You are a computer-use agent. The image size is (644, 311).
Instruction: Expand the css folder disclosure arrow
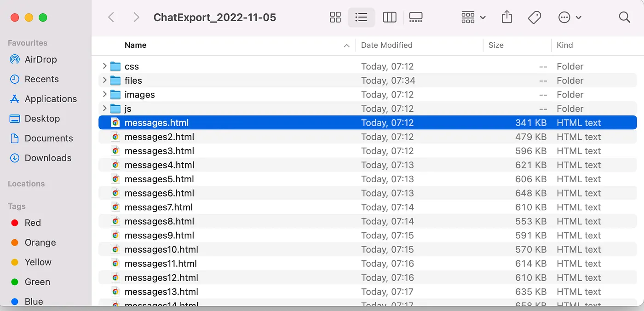click(104, 66)
